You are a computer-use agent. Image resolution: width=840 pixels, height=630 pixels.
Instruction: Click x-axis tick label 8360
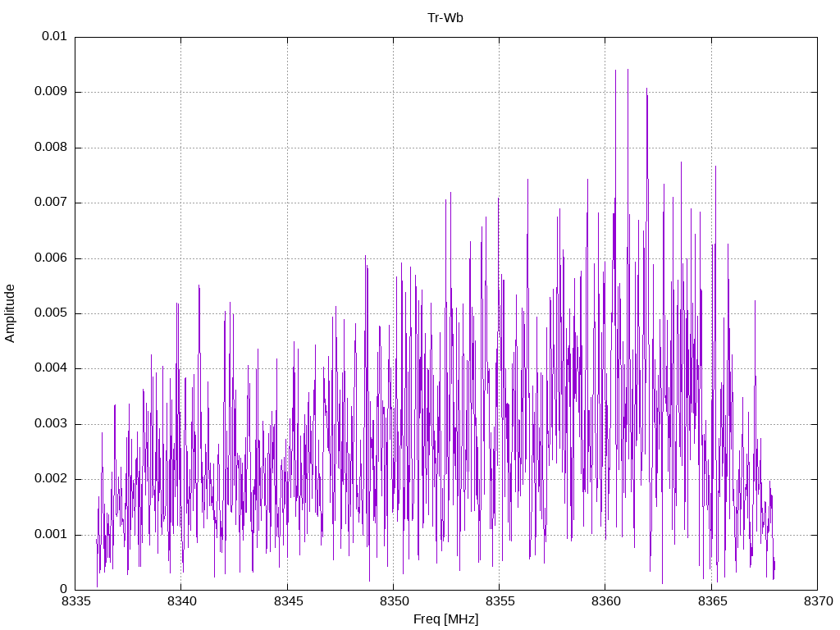point(606,601)
